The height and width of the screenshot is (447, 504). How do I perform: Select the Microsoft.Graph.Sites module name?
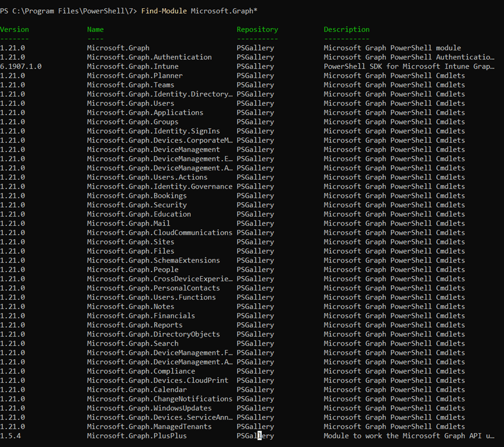130,242
